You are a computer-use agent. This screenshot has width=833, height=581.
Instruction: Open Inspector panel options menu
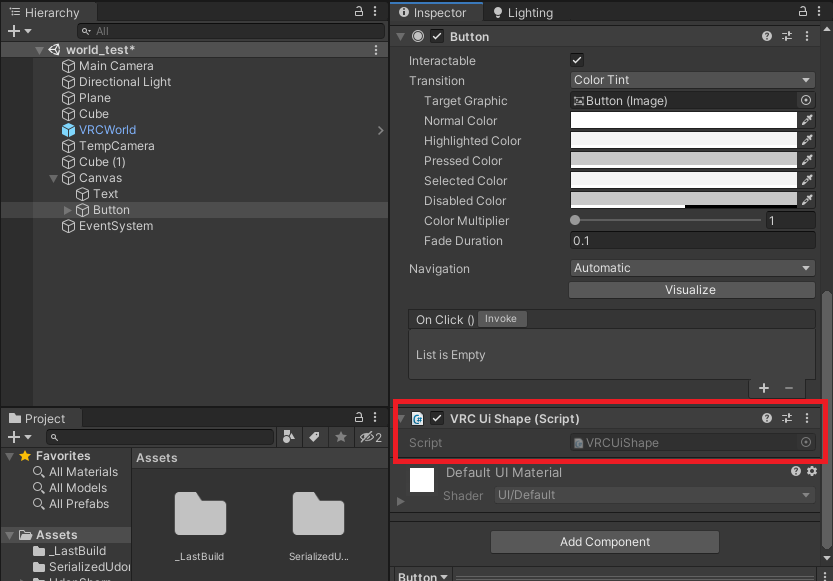coord(819,11)
